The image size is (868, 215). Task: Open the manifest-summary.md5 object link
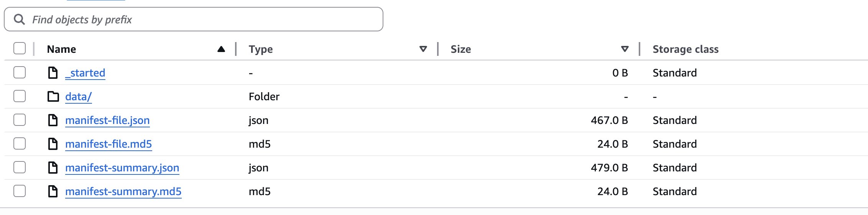coord(123,191)
